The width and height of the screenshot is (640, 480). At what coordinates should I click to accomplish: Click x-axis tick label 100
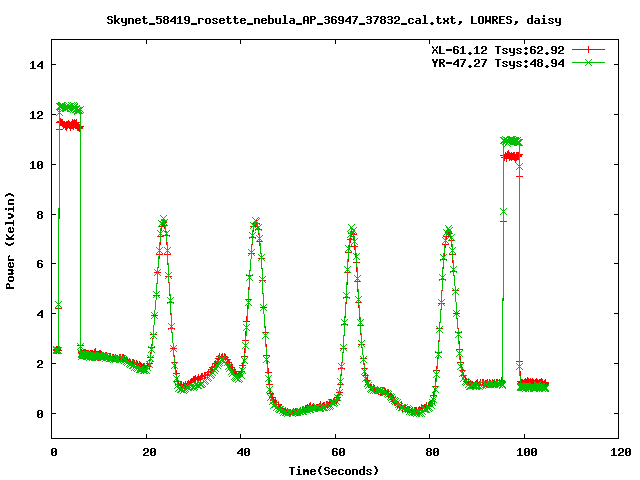pos(527,452)
